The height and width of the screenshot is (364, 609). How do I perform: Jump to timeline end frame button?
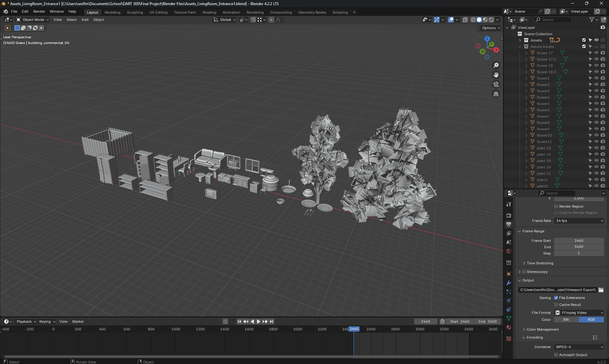271,322
